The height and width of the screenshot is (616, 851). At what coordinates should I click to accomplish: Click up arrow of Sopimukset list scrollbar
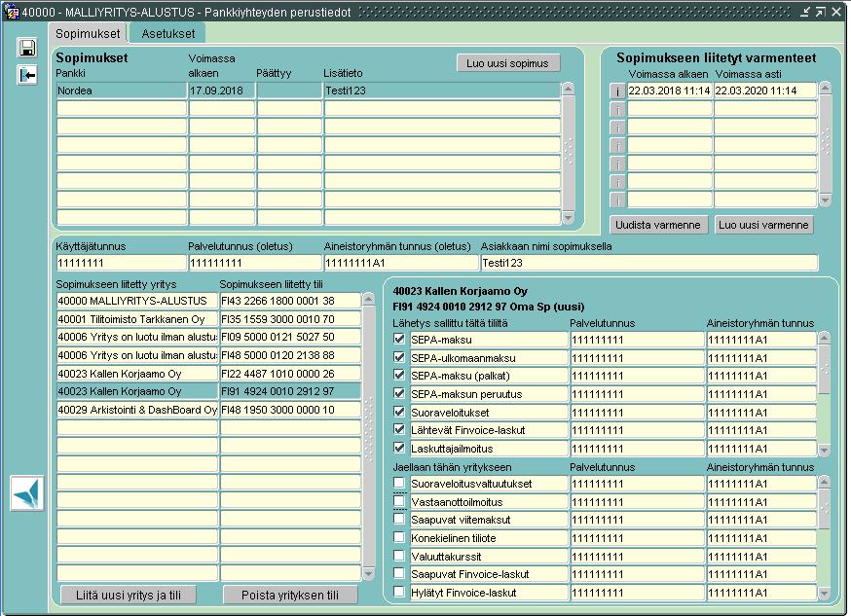coord(569,89)
